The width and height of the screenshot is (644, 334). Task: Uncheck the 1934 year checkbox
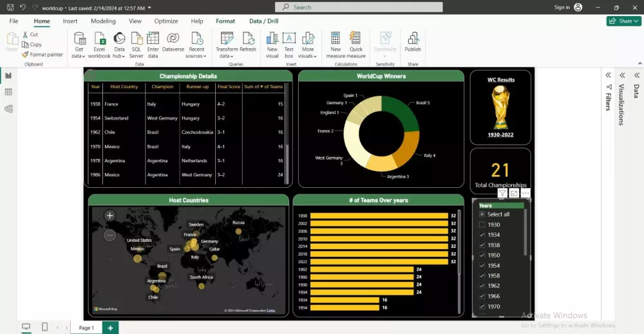[482, 235]
